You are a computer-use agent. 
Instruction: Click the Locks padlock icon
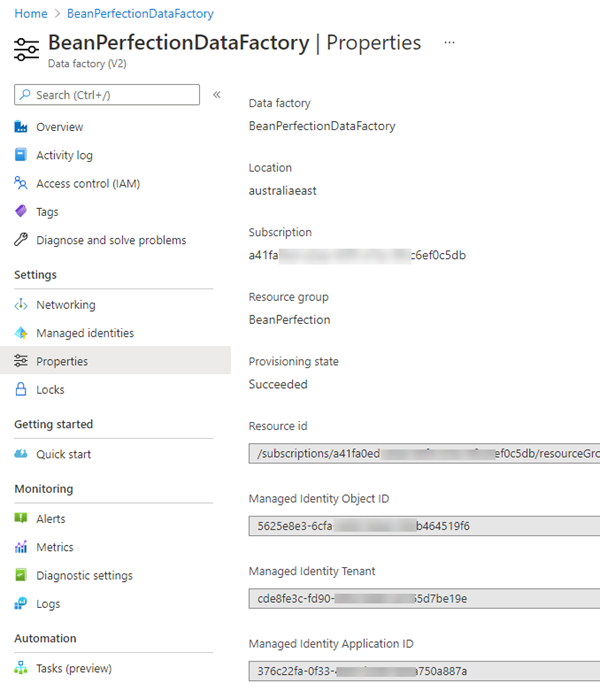click(x=21, y=389)
